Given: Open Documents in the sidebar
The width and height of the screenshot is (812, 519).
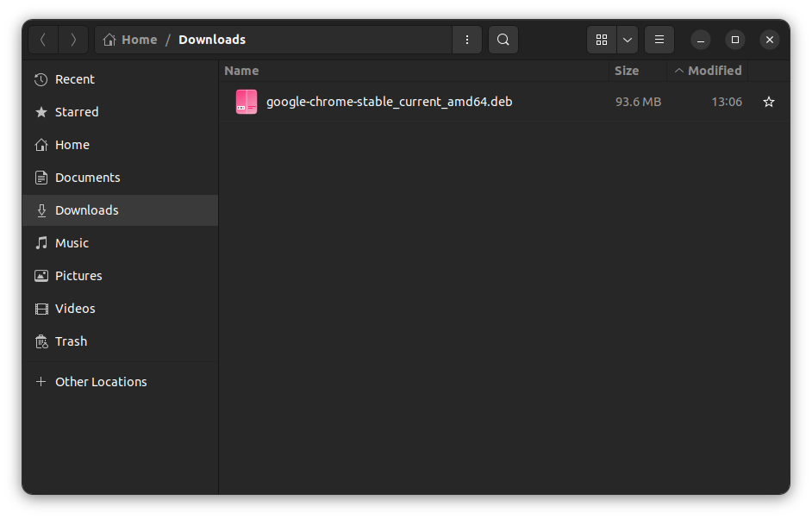Looking at the screenshot, I should point(120,178).
